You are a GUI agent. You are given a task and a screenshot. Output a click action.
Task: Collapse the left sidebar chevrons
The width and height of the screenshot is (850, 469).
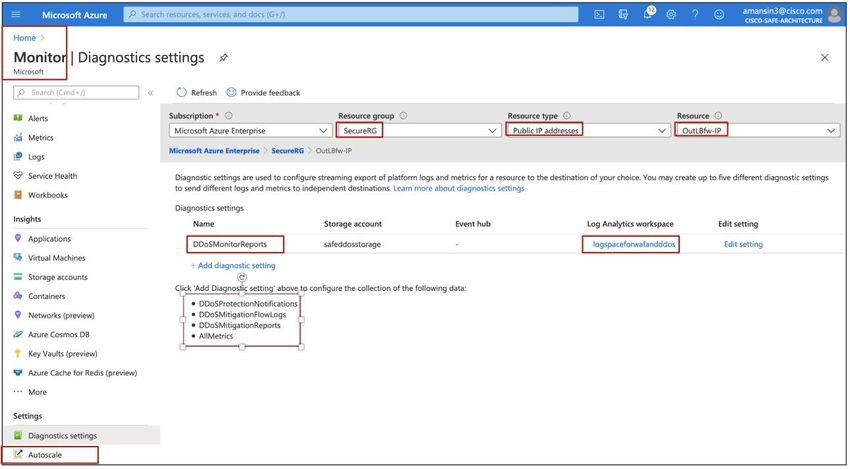[150, 93]
